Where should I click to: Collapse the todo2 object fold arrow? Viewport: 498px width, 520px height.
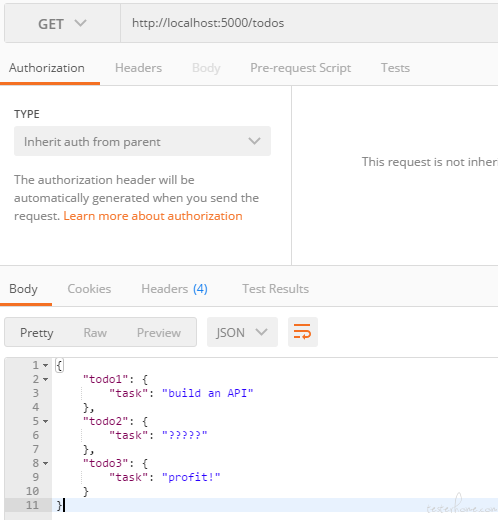pyautogui.click(x=46, y=422)
